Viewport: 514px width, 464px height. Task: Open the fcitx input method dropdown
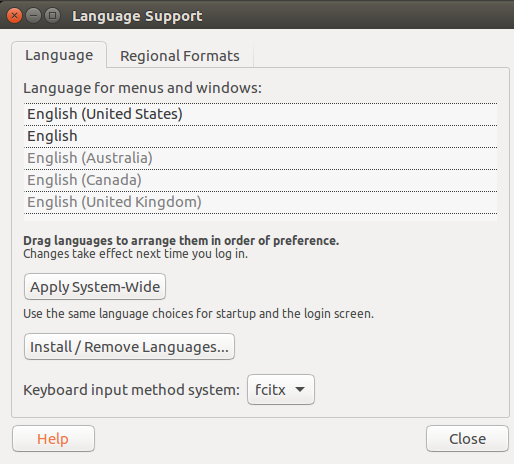[x=281, y=390]
